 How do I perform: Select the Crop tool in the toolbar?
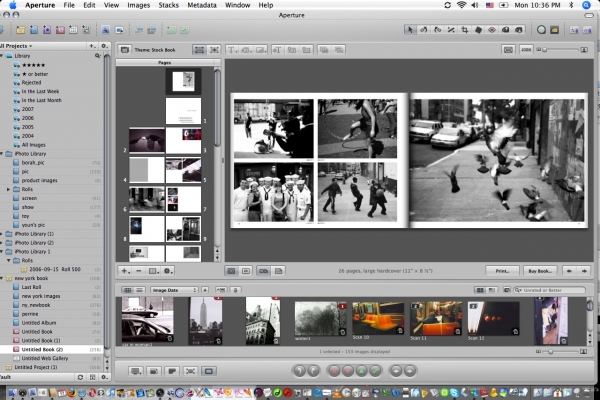tap(463, 30)
